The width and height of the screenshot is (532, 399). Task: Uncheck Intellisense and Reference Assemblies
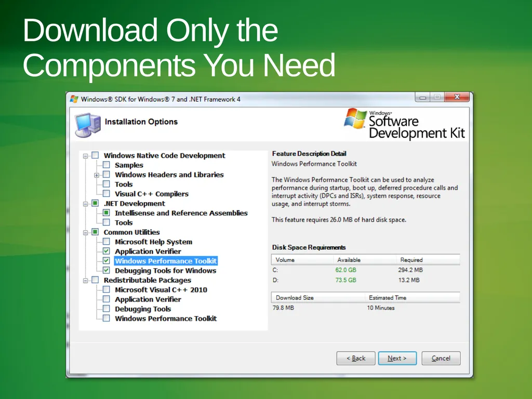pos(107,212)
